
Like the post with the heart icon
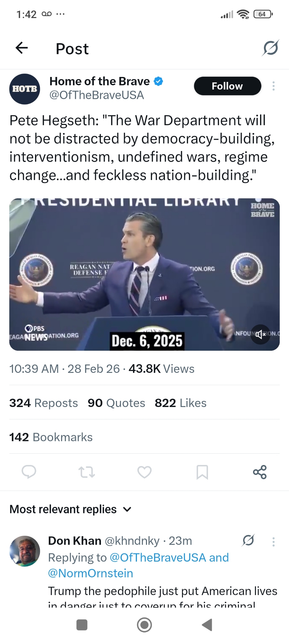[x=144, y=472]
